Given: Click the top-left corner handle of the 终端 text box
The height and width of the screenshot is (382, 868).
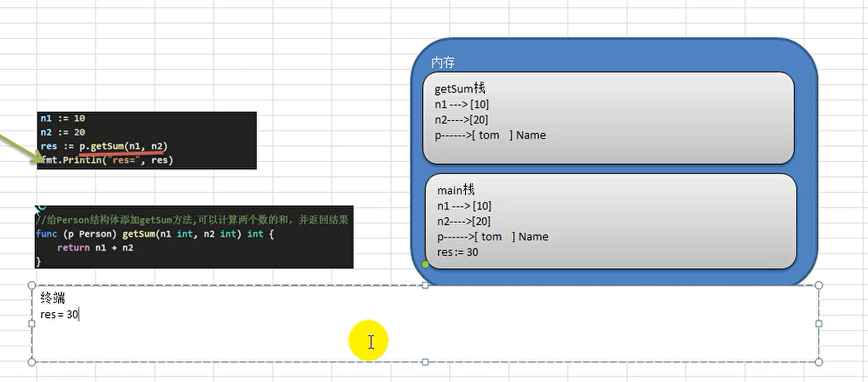Looking at the screenshot, I should click(32, 285).
